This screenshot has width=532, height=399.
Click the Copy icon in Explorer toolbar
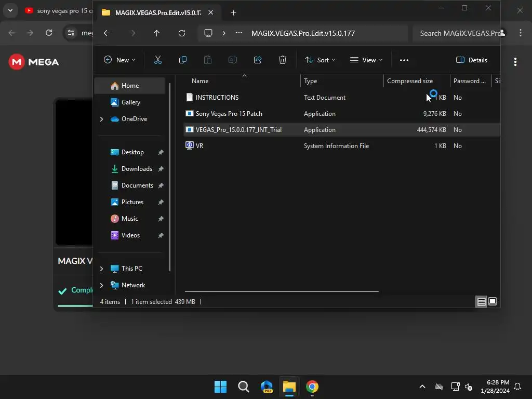click(182, 60)
